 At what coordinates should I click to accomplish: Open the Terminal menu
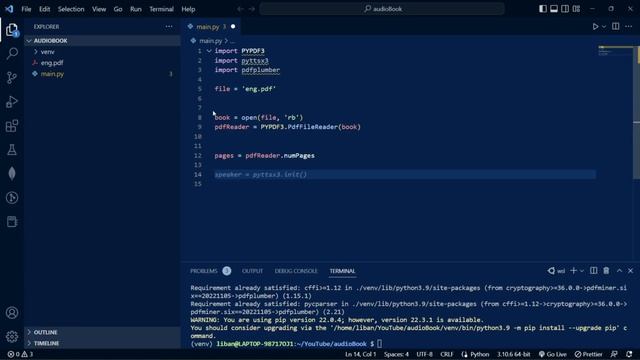click(x=161, y=9)
